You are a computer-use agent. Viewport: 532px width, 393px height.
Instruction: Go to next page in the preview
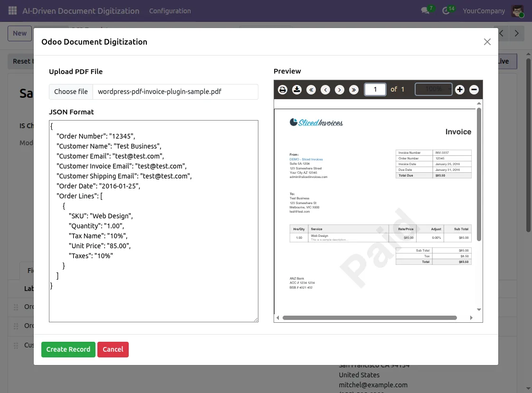340,90
